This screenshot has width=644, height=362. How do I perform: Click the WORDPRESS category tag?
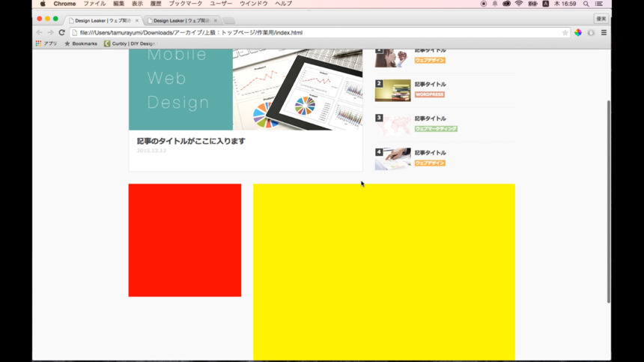click(430, 94)
